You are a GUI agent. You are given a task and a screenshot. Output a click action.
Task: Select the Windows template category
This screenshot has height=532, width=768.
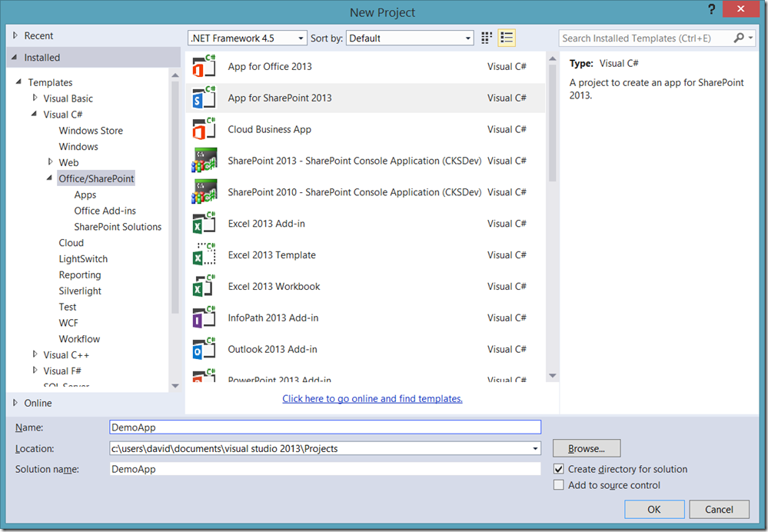(78, 147)
